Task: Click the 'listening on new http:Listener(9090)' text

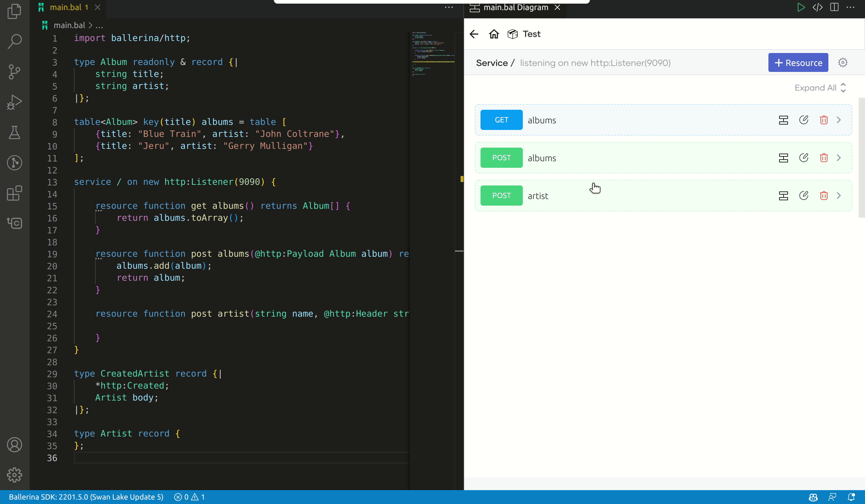Action: 595,63
